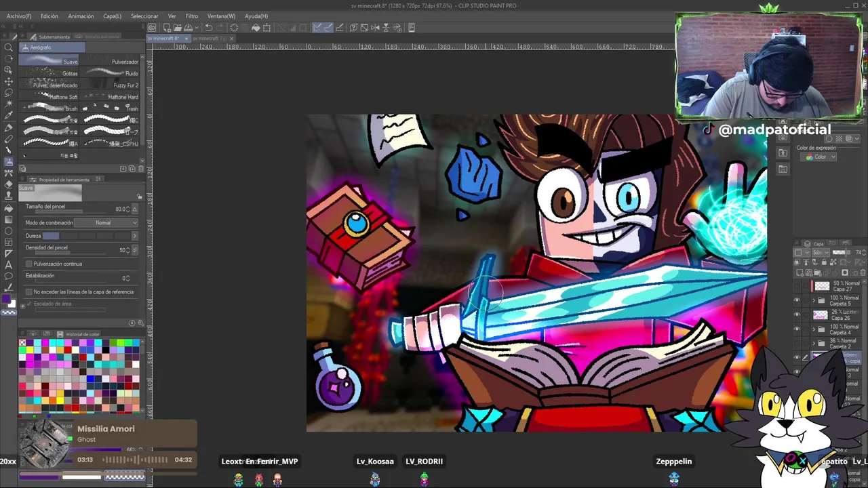
Task: Select the Halftone Hard sub tool
Action: click(109, 96)
